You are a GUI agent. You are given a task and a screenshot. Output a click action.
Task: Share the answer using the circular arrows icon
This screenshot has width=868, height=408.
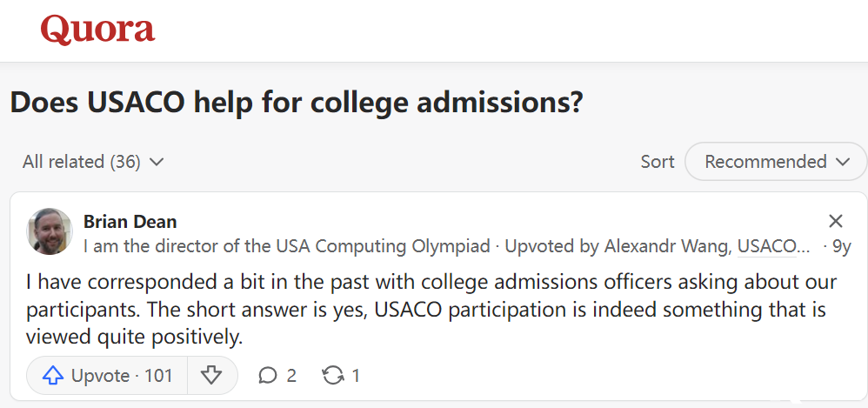coord(333,376)
